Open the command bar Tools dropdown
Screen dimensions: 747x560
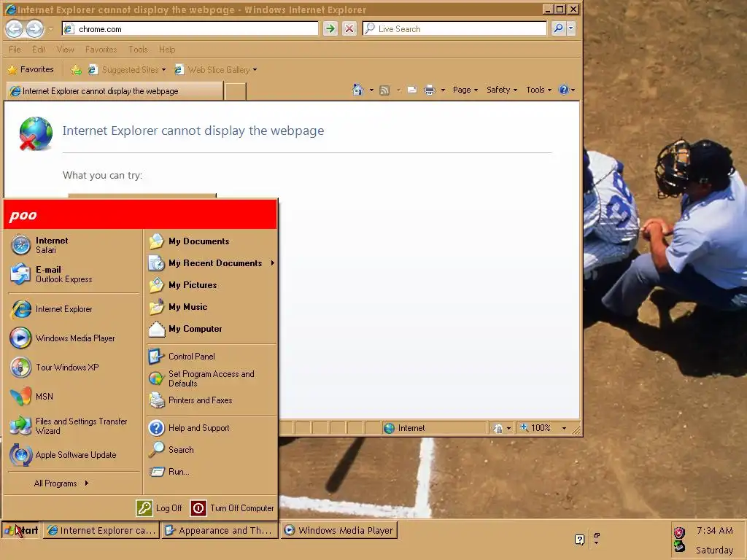coord(538,90)
